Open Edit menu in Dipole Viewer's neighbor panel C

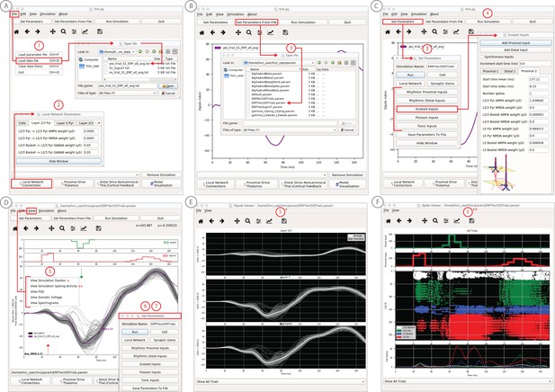pos(394,14)
